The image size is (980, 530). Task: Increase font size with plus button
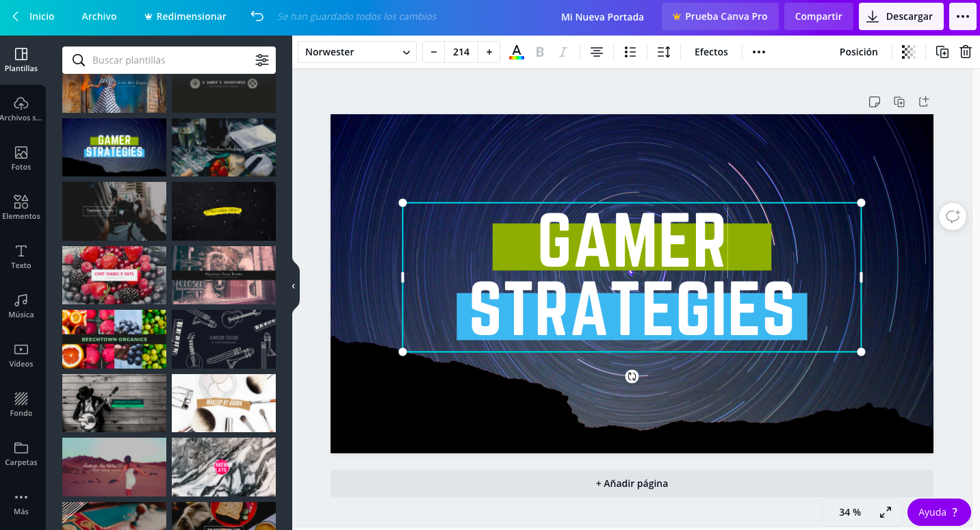click(x=489, y=52)
